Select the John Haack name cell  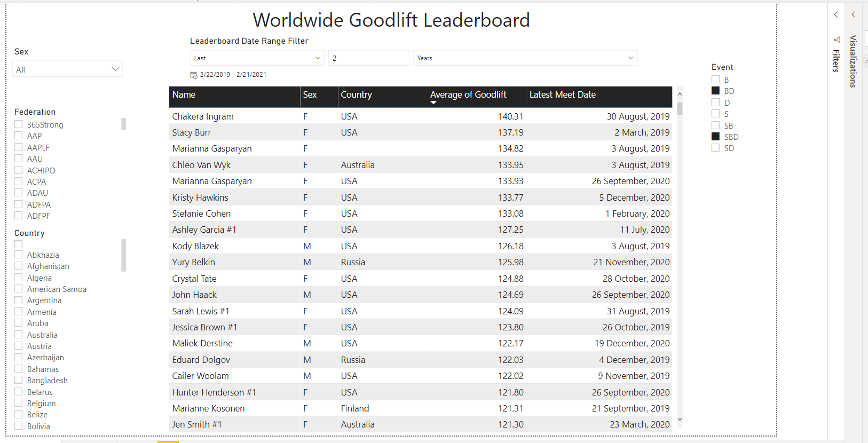pos(194,295)
